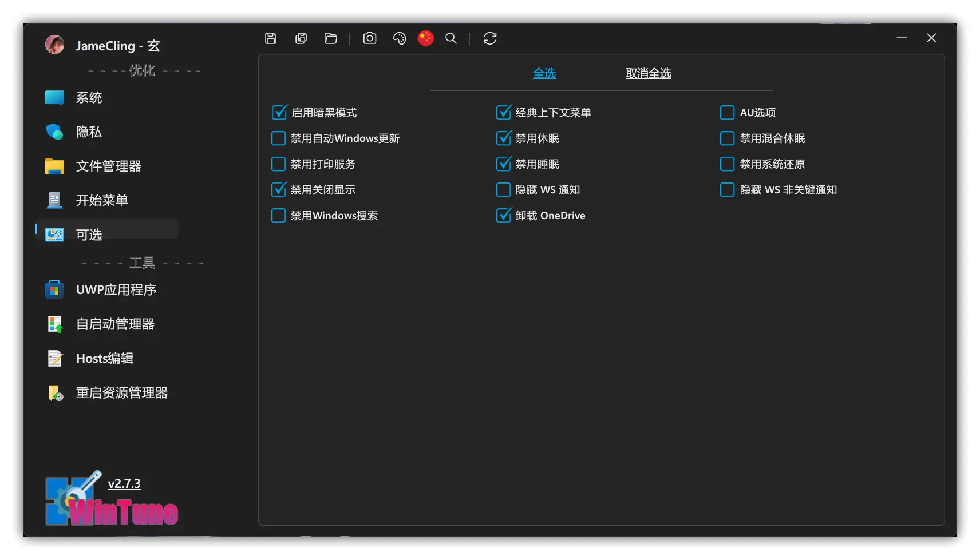Open the theme palette icon
Screen dimensions: 980x560
click(x=400, y=38)
